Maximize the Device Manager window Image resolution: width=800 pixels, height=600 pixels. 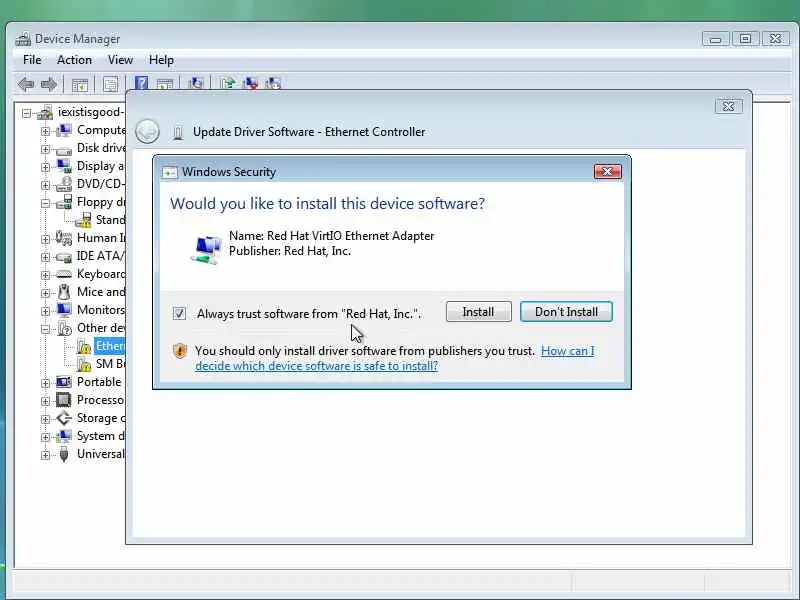(x=745, y=39)
